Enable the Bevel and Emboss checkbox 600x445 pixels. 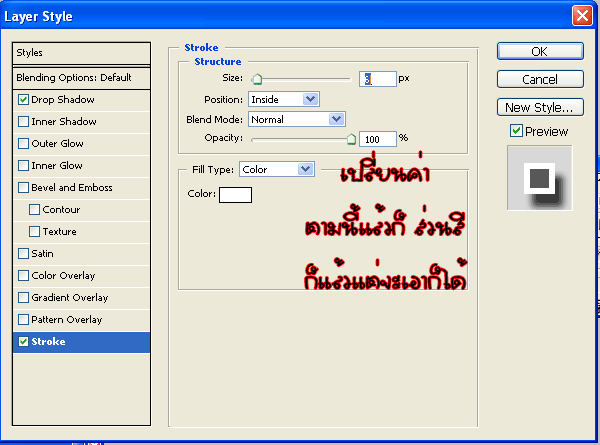point(23,187)
